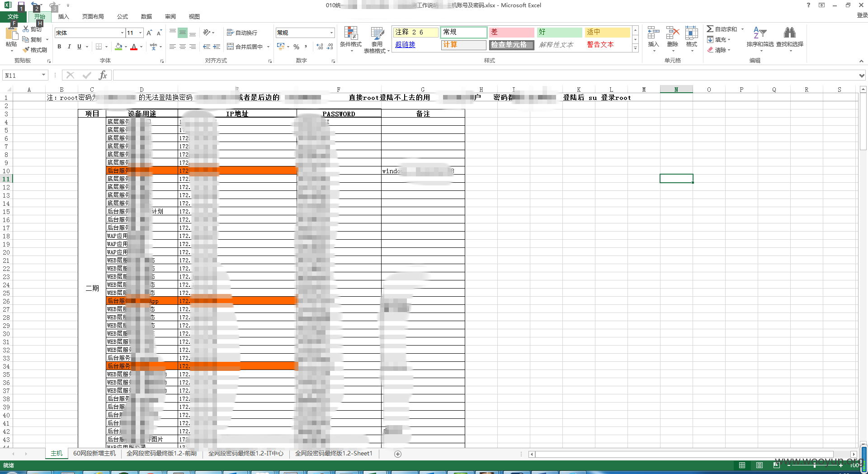This screenshot has height=474, width=868.
Task: Switch to Insert (插入) tab
Action: click(x=64, y=17)
